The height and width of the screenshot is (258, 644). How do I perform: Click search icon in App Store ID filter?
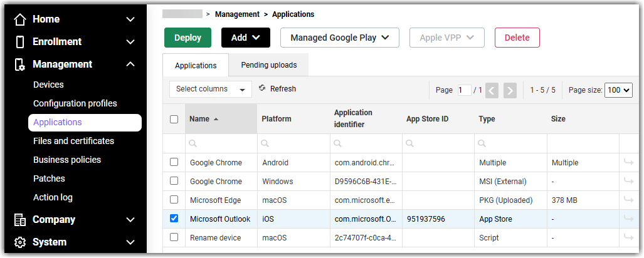pos(409,143)
